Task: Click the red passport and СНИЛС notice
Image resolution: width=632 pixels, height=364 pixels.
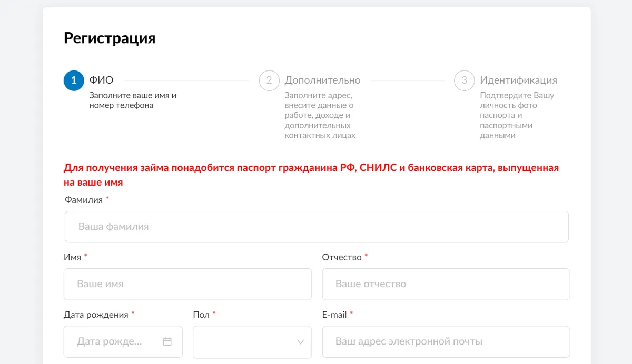Action: pyautogui.click(x=311, y=175)
